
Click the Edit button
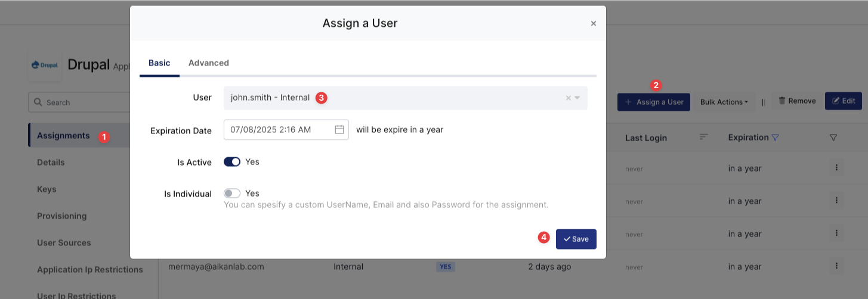pyautogui.click(x=843, y=101)
